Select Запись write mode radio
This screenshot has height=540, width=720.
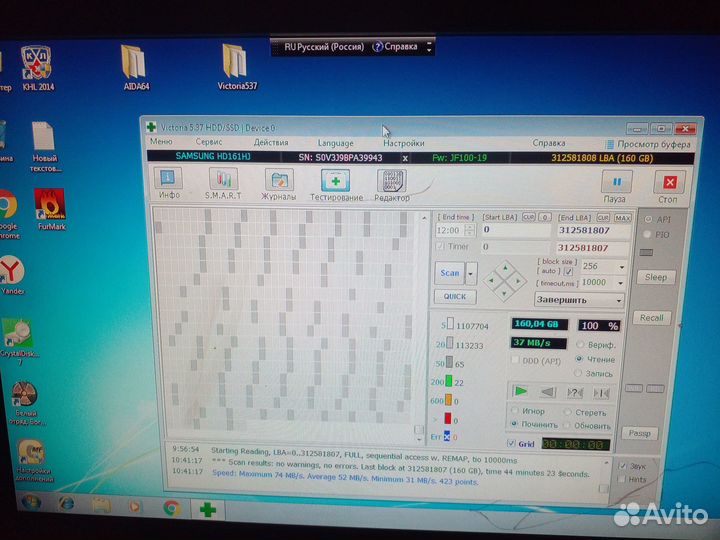(x=578, y=373)
